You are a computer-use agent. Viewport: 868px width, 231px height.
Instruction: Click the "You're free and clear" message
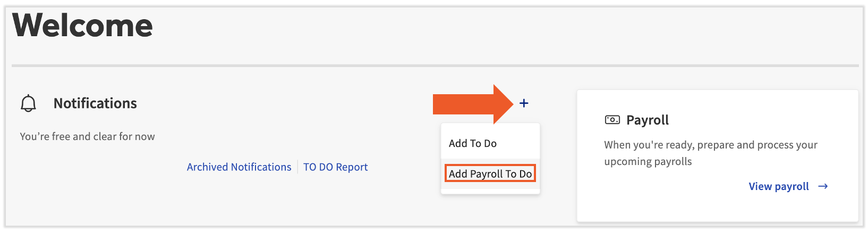[x=87, y=136]
